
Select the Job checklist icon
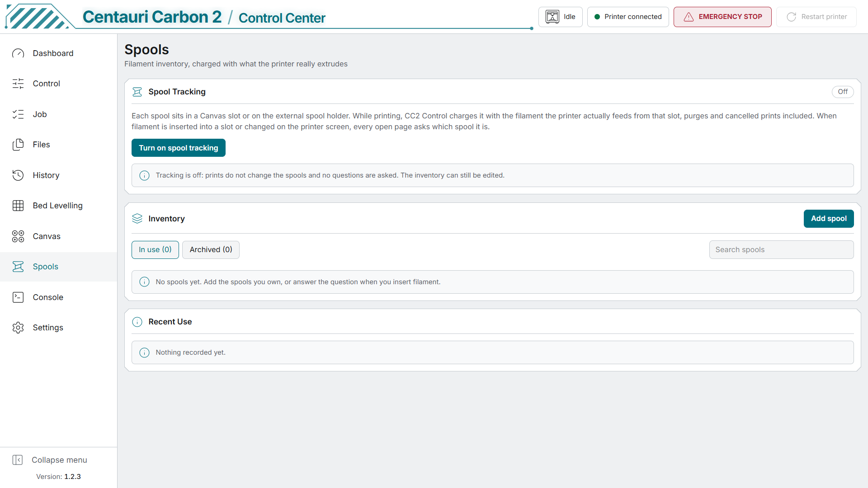click(18, 114)
